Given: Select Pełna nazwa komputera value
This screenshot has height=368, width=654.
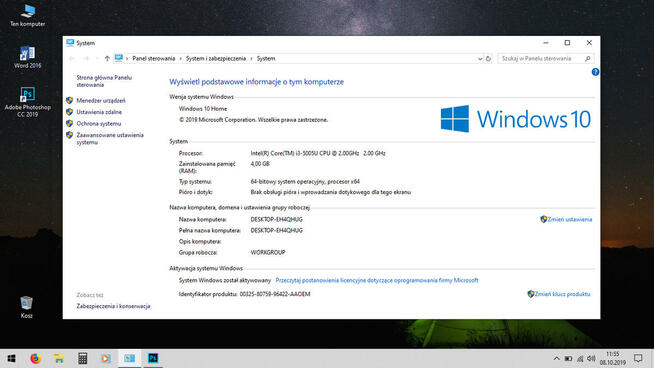Looking at the screenshot, I should (x=277, y=230).
